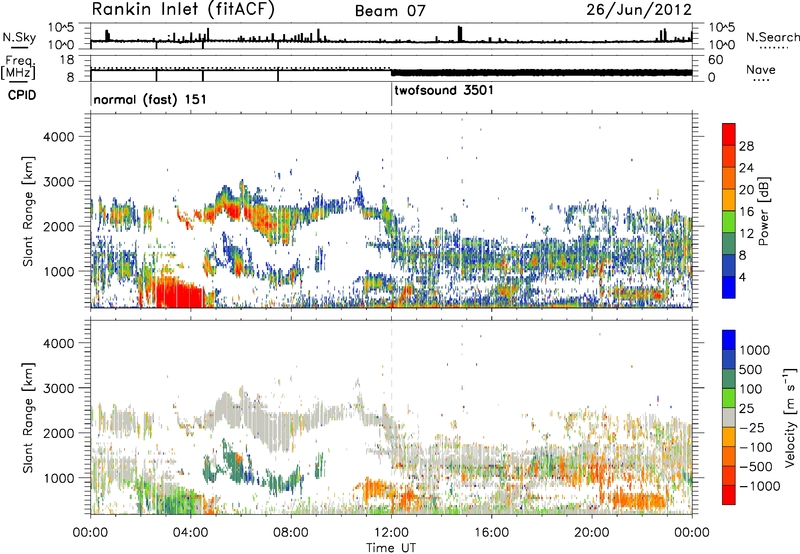
Task: Pick the bright blue bottom segment of power bar
Action: (729, 288)
